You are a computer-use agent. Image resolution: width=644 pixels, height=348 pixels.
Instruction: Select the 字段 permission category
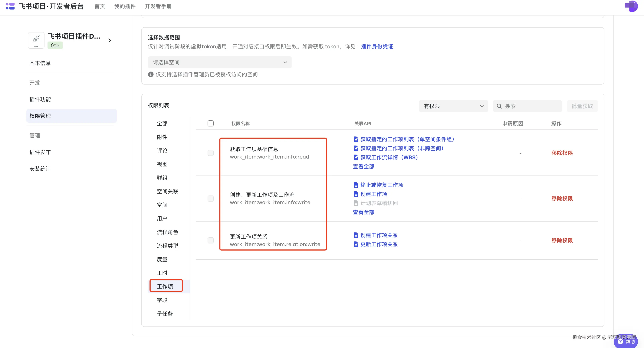[162, 300]
